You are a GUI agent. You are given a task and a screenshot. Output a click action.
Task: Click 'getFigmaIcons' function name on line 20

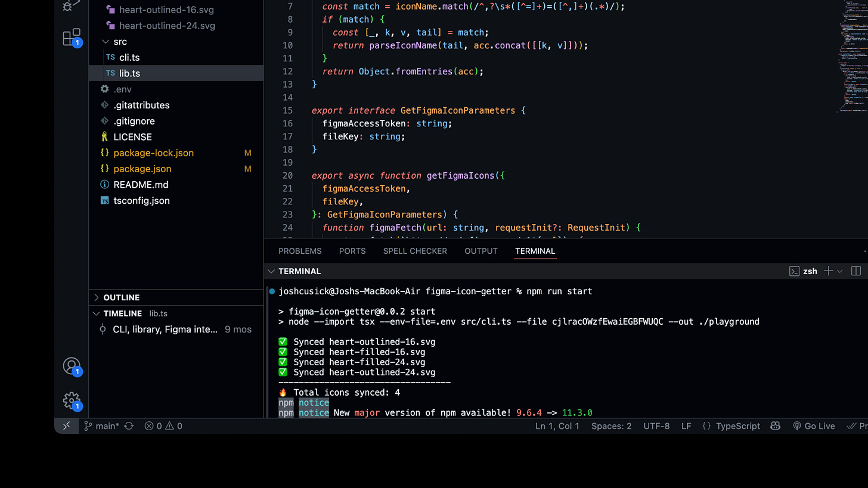click(461, 176)
